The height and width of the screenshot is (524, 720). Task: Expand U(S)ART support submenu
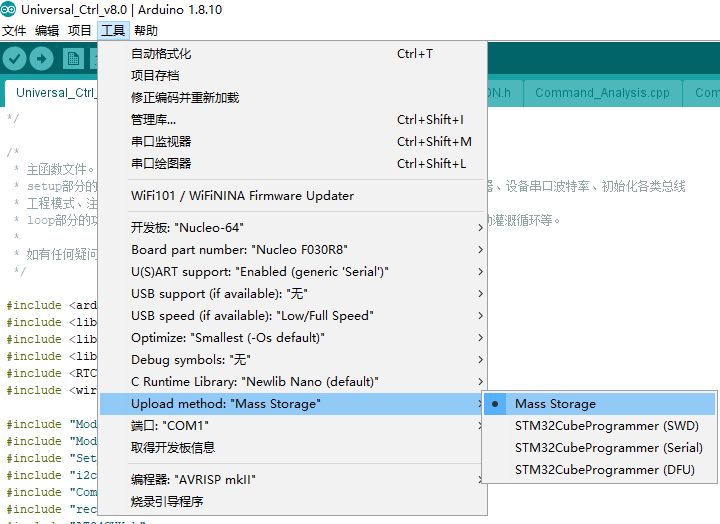(292, 271)
